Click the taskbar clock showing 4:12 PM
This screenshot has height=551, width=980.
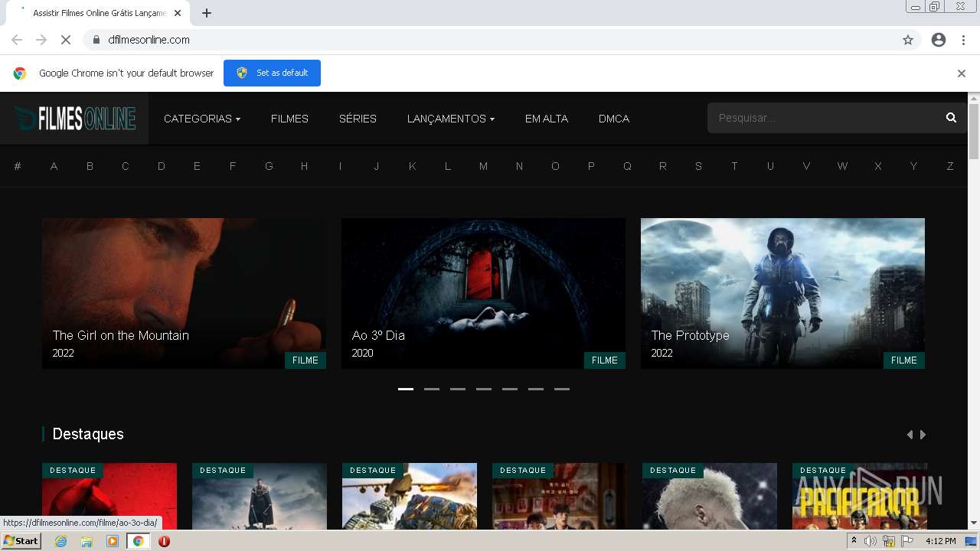[940, 541]
